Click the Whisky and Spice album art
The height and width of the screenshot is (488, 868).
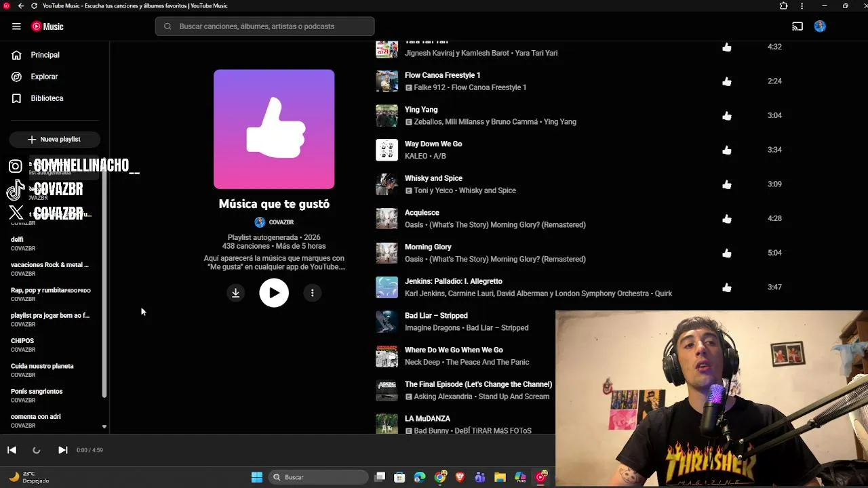pyautogui.click(x=387, y=184)
